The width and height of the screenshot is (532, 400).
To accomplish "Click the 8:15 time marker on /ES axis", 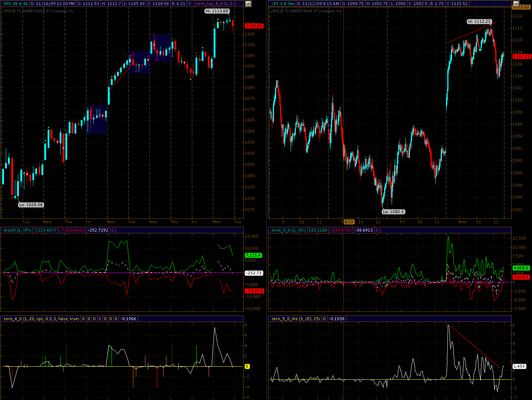I will point(348,222).
